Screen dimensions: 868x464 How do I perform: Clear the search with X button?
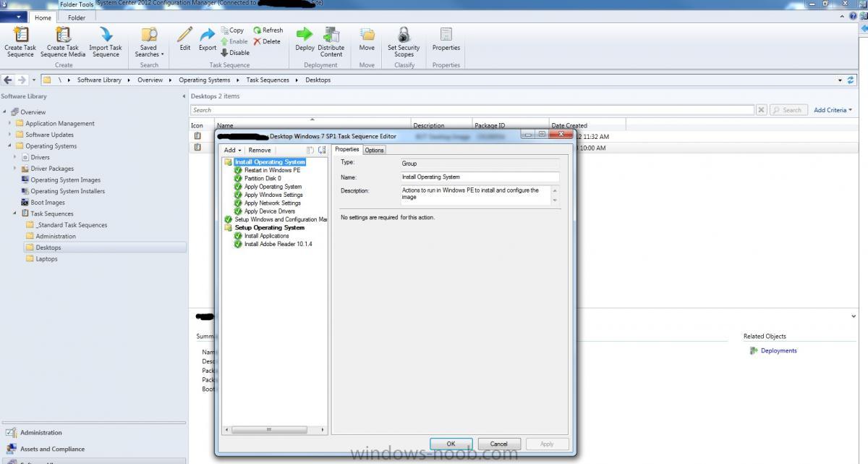coord(761,110)
